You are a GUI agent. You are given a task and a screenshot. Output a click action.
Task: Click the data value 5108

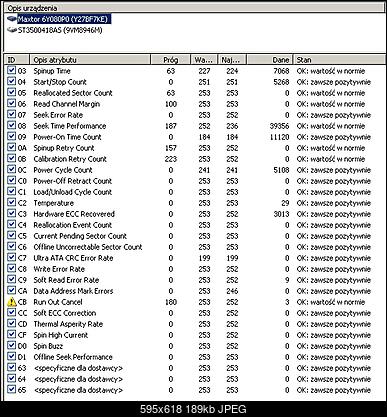(281, 170)
